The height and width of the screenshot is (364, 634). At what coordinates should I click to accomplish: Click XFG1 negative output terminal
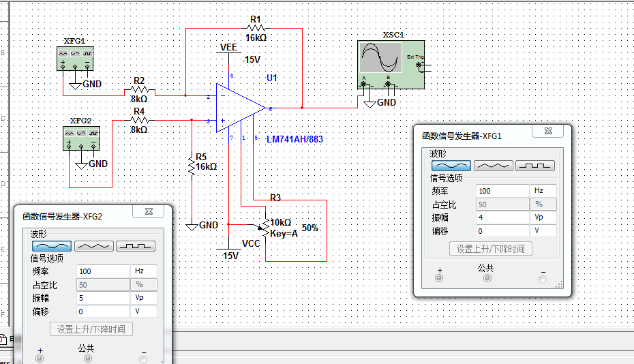pyautogui.click(x=543, y=279)
